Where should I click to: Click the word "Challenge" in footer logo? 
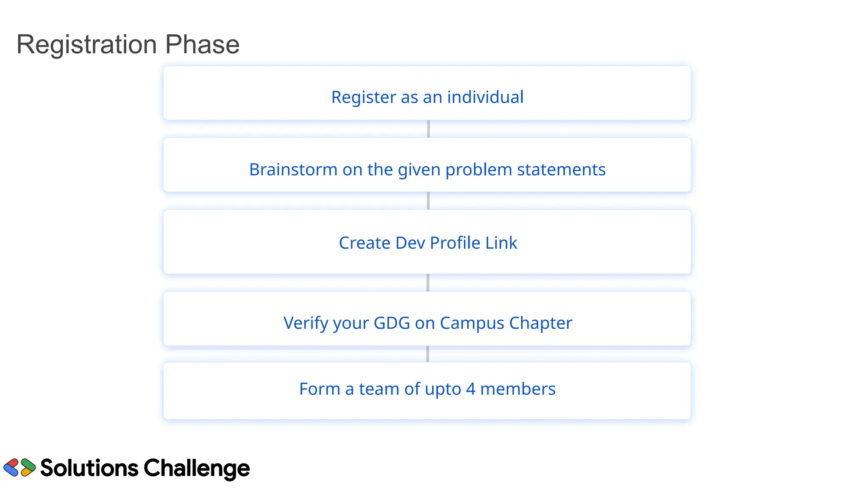coord(197,469)
